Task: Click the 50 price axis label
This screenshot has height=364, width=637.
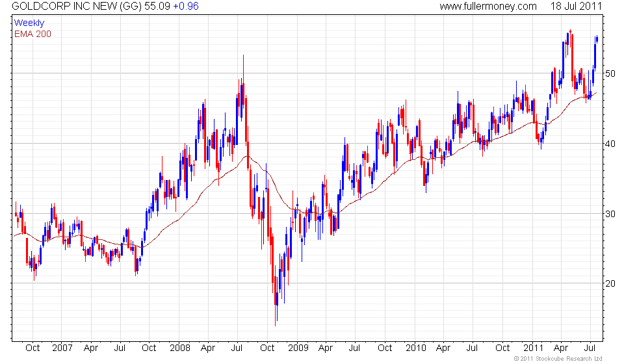Action: pyautogui.click(x=610, y=73)
